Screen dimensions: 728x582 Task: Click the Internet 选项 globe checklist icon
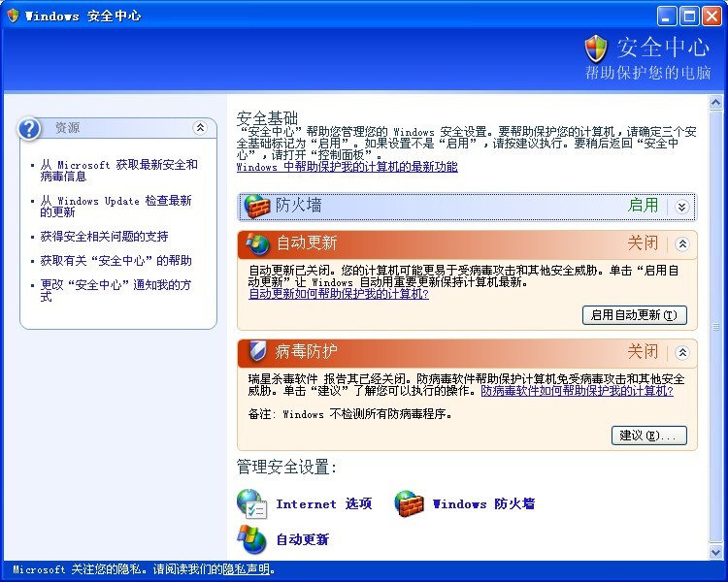[251, 503]
